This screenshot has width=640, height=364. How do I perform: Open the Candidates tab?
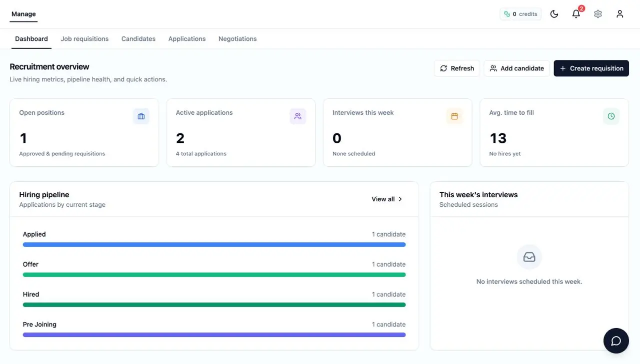pos(138,39)
